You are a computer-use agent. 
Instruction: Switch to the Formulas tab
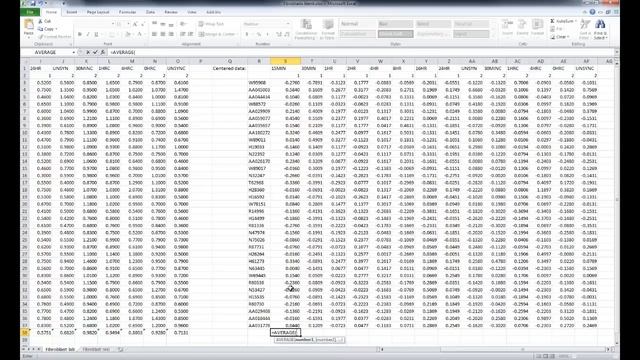[x=127, y=12]
